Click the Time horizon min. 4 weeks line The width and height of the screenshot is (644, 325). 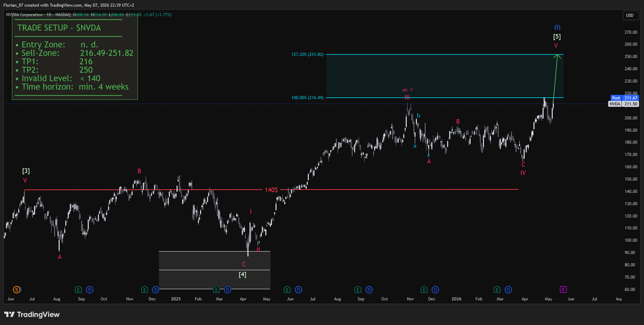[72, 87]
